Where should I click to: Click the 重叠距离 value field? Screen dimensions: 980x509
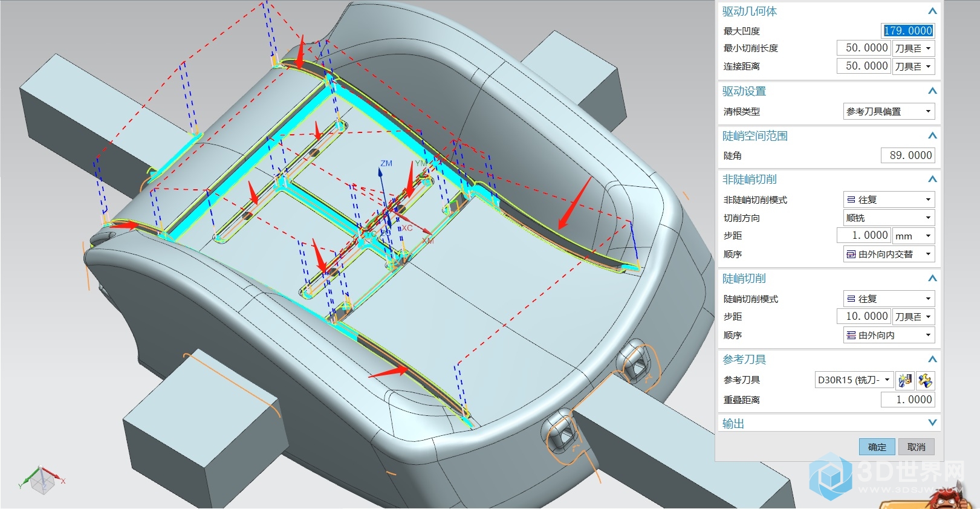(x=907, y=400)
